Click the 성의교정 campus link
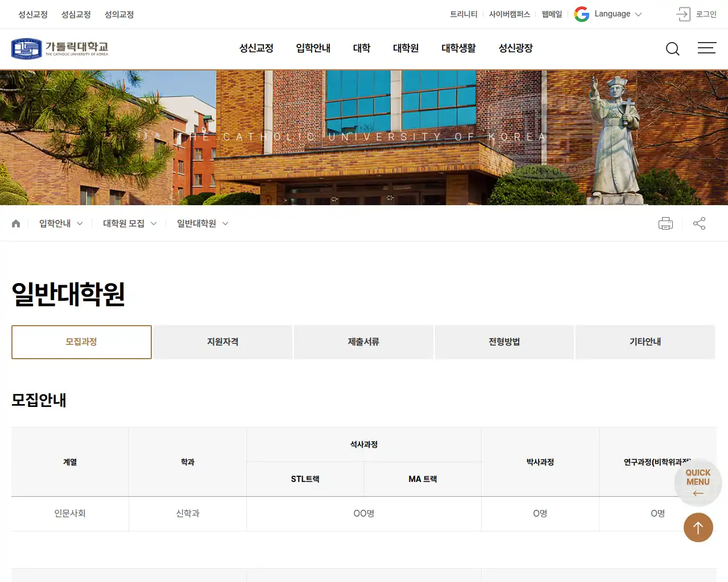This screenshot has width=728, height=582. coord(119,14)
